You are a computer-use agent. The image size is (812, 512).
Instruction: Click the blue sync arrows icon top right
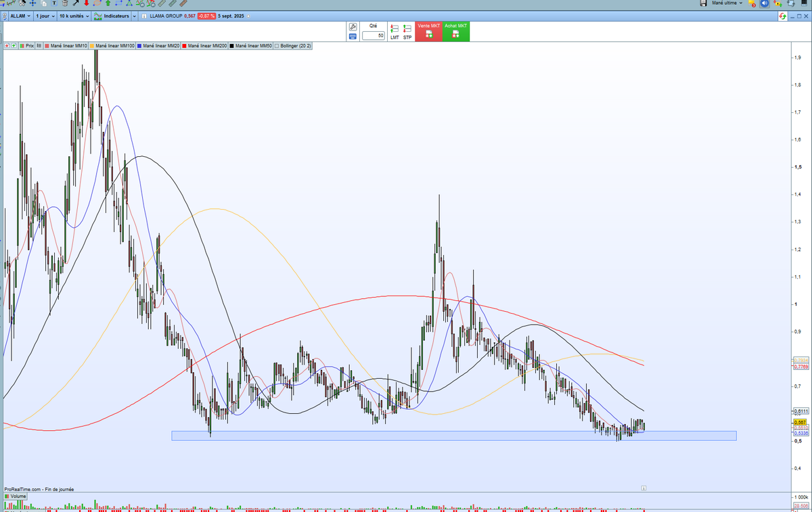tap(791, 3)
